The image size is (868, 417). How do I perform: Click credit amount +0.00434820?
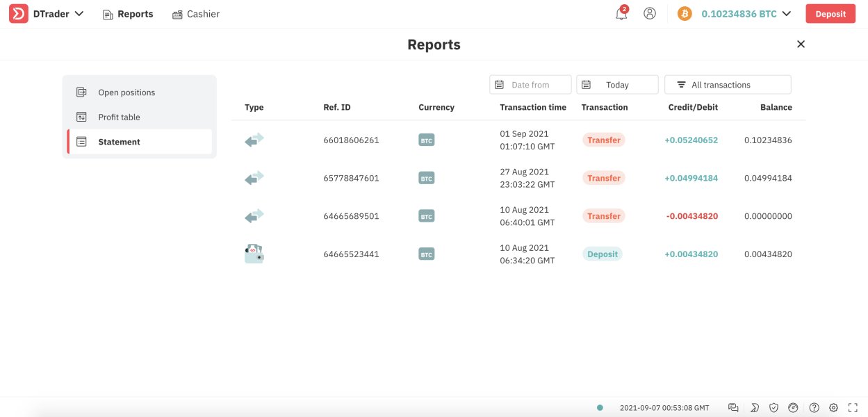point(691,254)
